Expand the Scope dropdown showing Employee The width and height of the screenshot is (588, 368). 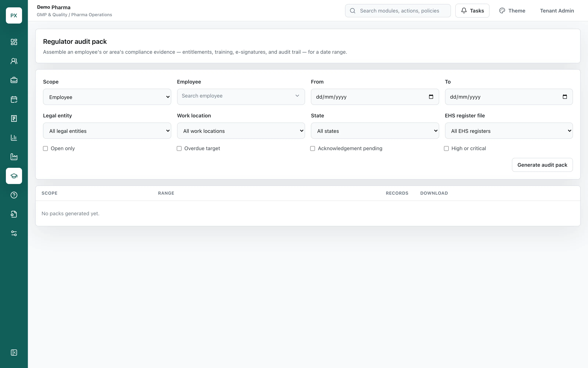point(107,97)
